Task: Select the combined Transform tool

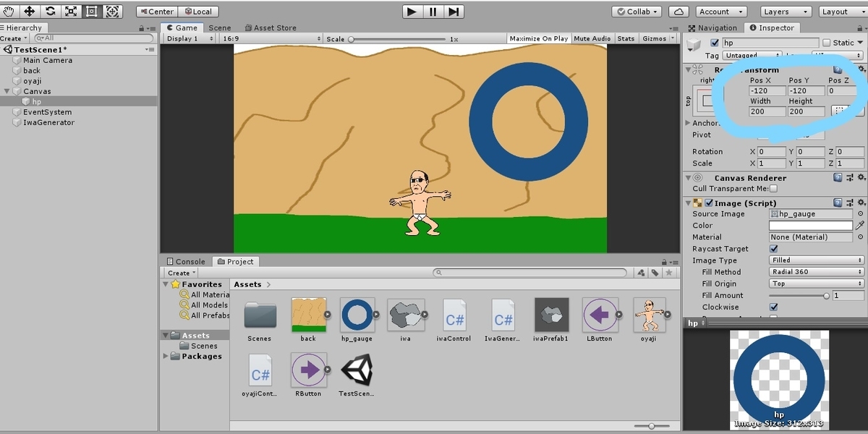Action: click(113, 12)
